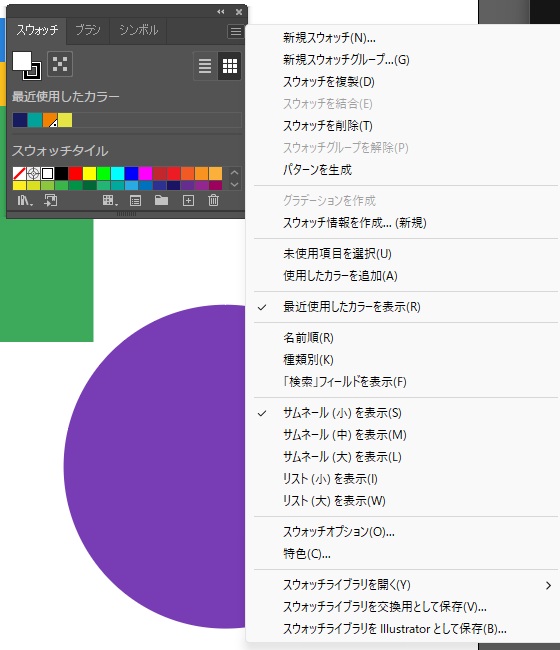This screenshot has width=560, height=650.
Task: Select the cyan swatch tile
Action: [x=117, y=173]
